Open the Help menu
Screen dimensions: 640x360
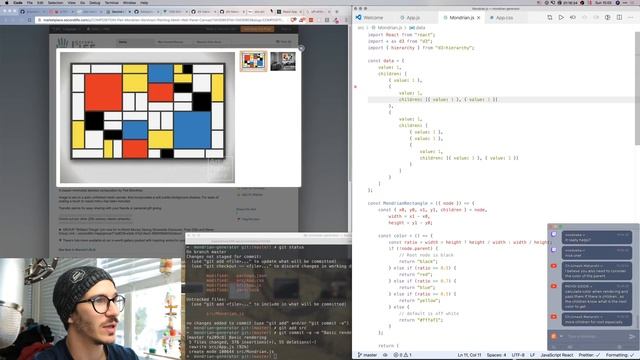coord(144,2)
